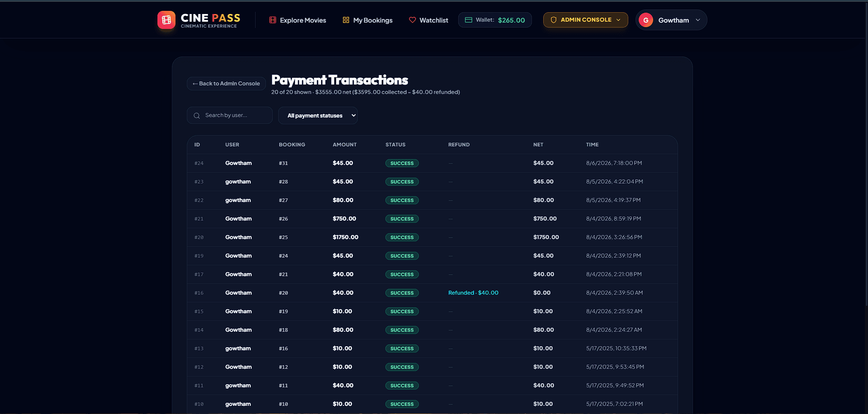This screenshot has height=414, width=868.
Task: Click the AMOUNT column header
Action: (345, 145)
